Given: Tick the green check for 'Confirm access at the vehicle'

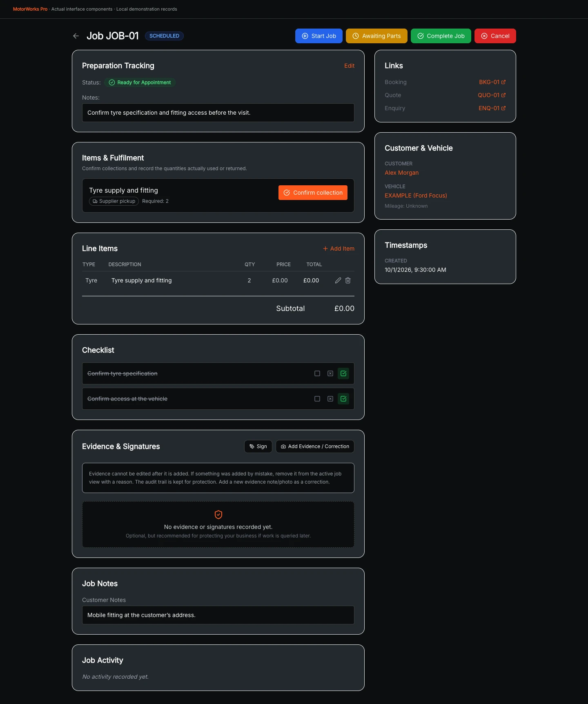Looking at the screenshot, I should (343, 399).
